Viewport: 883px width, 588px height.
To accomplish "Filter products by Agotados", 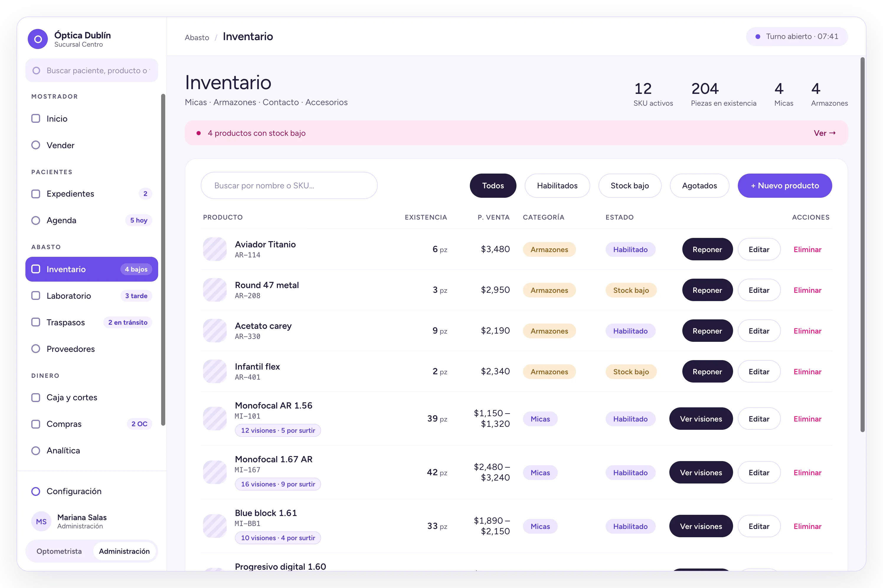I will (699, 186).
